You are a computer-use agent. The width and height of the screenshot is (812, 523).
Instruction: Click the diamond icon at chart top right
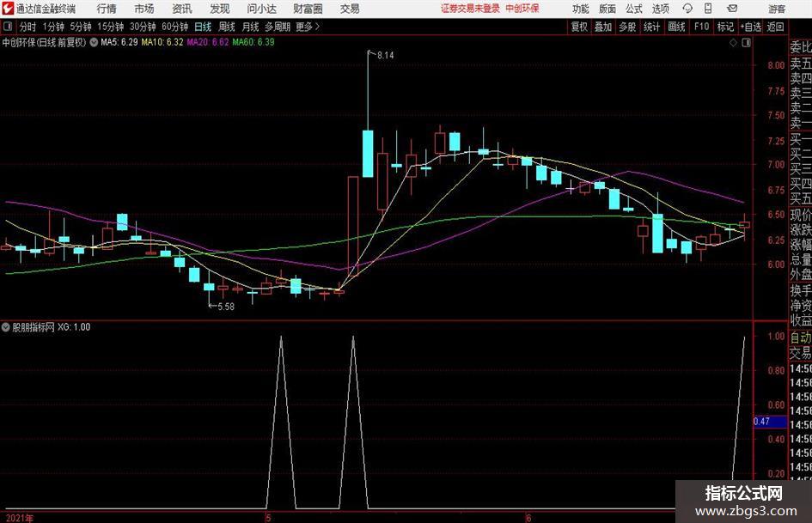click(733, 43)
